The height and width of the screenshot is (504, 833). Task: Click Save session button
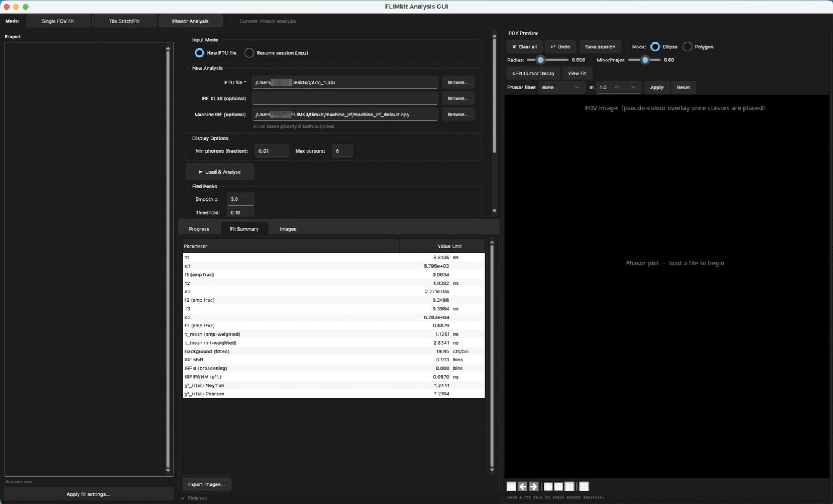point(600,47)
